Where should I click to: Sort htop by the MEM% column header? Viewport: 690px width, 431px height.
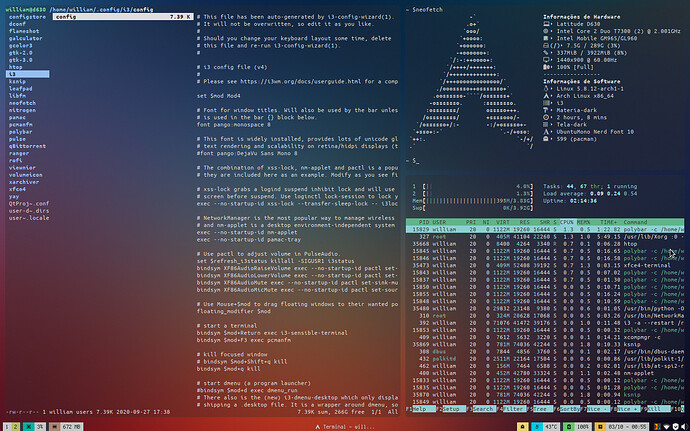coord(584,222)
